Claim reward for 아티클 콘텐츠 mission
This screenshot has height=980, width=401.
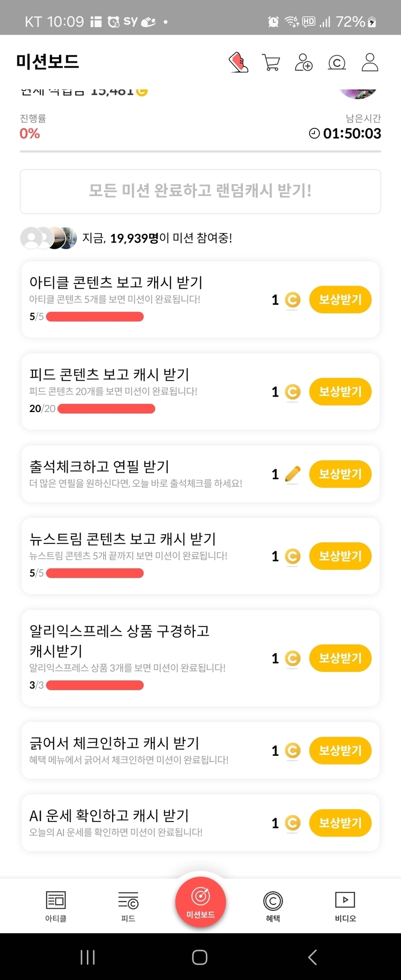pos(340,299)
